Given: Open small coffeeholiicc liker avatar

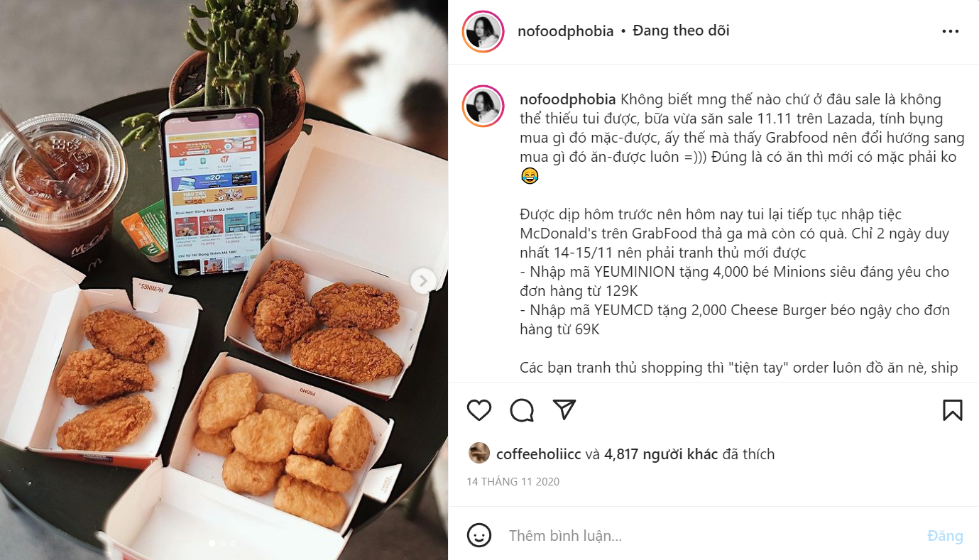Looking at the screenshot, I should point(479,453).
